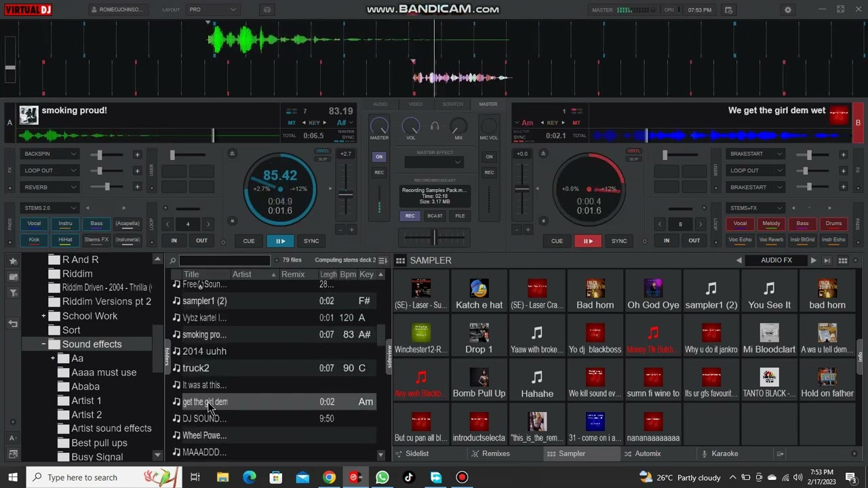
Task: Play the TANTO BLACK sampler pad
Action: click(769, 380)
